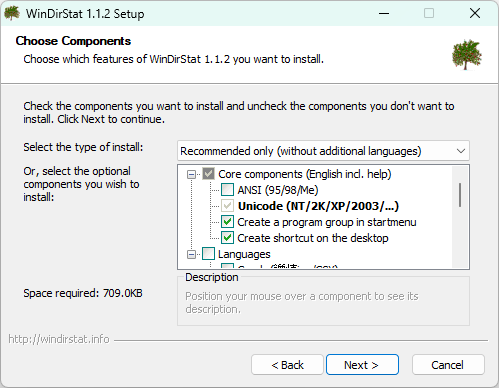Toggle the Core components checkbox
The width and height of the screenshot is (499, 388).
[x=208, y=174]
